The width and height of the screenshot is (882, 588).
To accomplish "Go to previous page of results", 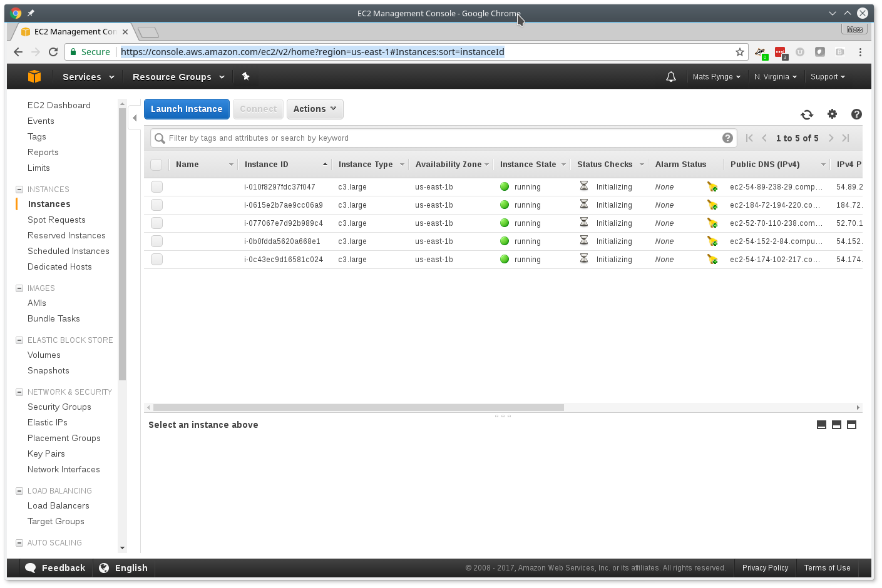I will 764,138.
